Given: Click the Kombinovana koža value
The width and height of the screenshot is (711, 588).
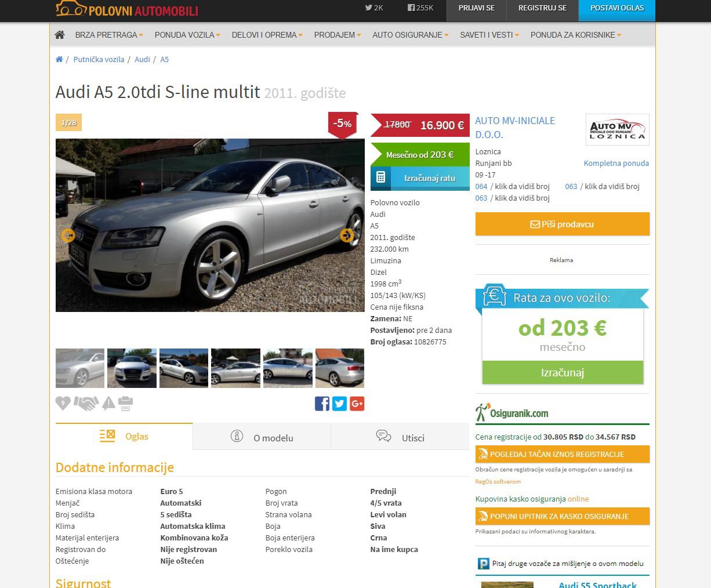Looking at the screenshot, I should tap(194, 538).
